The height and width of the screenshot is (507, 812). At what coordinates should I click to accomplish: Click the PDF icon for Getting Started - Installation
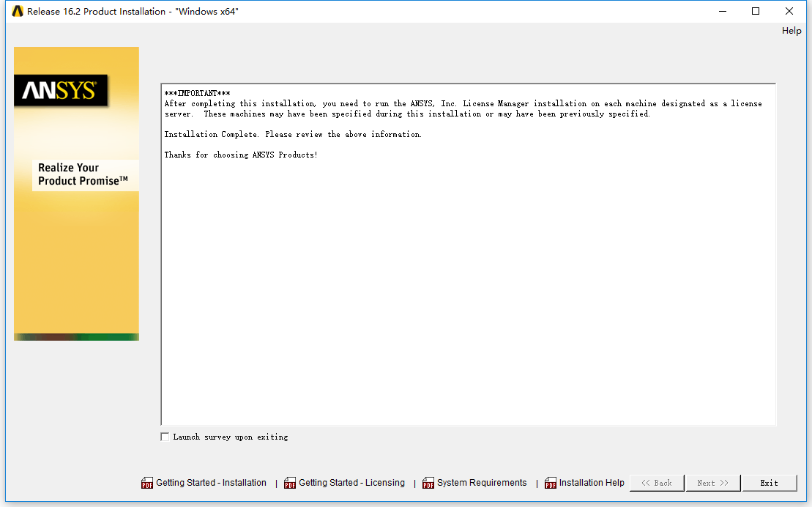pos(147,483)
